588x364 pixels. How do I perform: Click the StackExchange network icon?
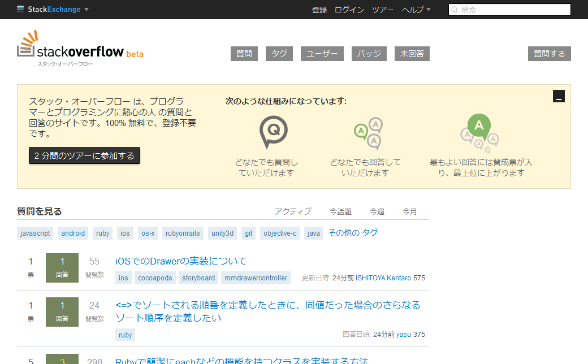[x=21, y=10]
